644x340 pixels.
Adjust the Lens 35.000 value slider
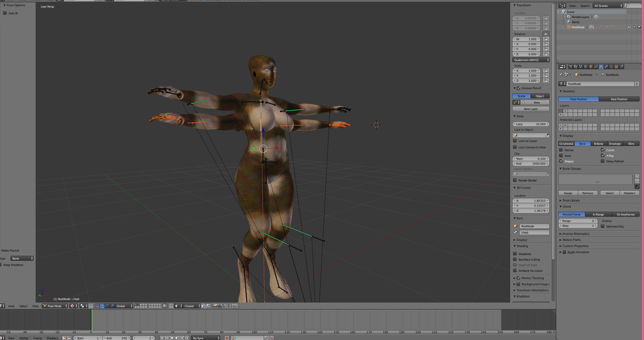click(531, 124)
